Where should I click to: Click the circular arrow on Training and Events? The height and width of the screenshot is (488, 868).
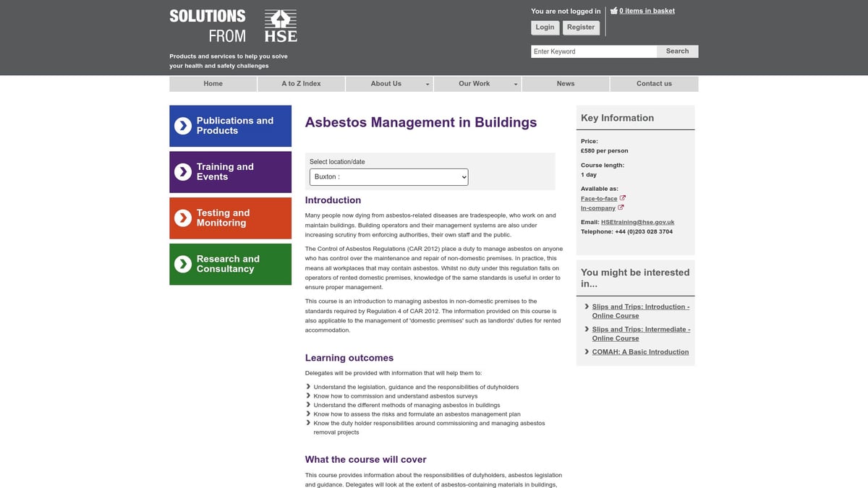pyautogui.click(x=182, y=172)
